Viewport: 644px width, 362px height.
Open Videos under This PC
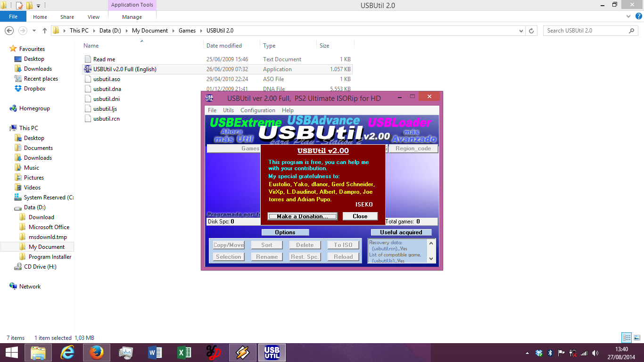pyautogui.click(x=33, y=188)
